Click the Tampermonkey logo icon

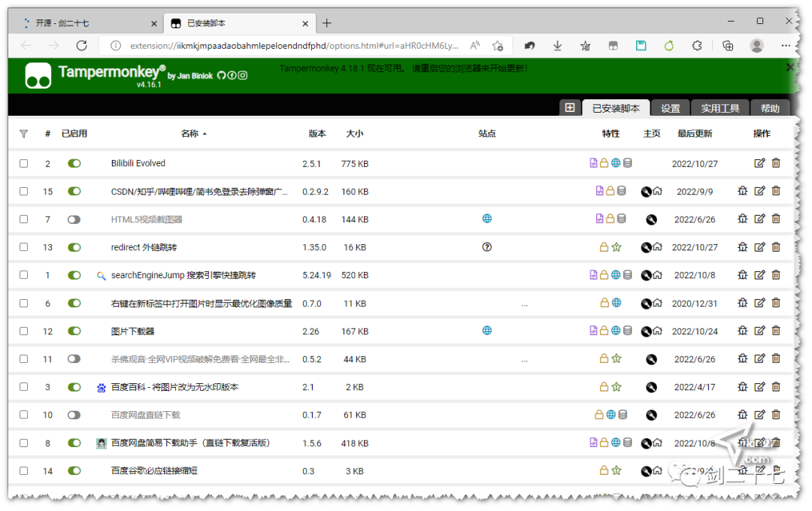pos(38,76)
